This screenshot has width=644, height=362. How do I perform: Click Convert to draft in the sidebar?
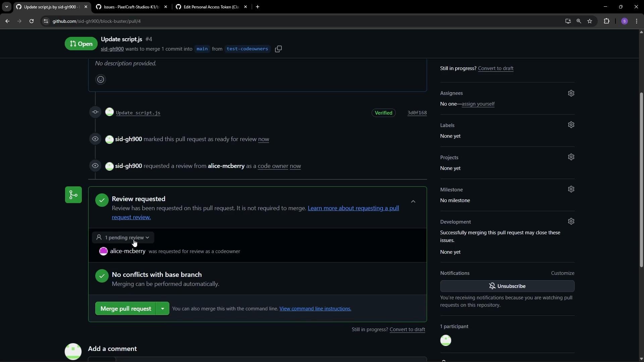(495, 68)
